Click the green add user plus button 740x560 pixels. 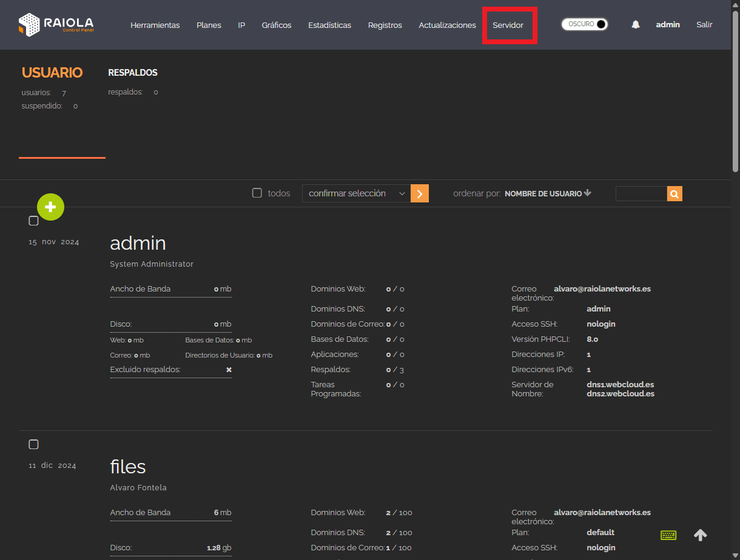tap(50, 207)
